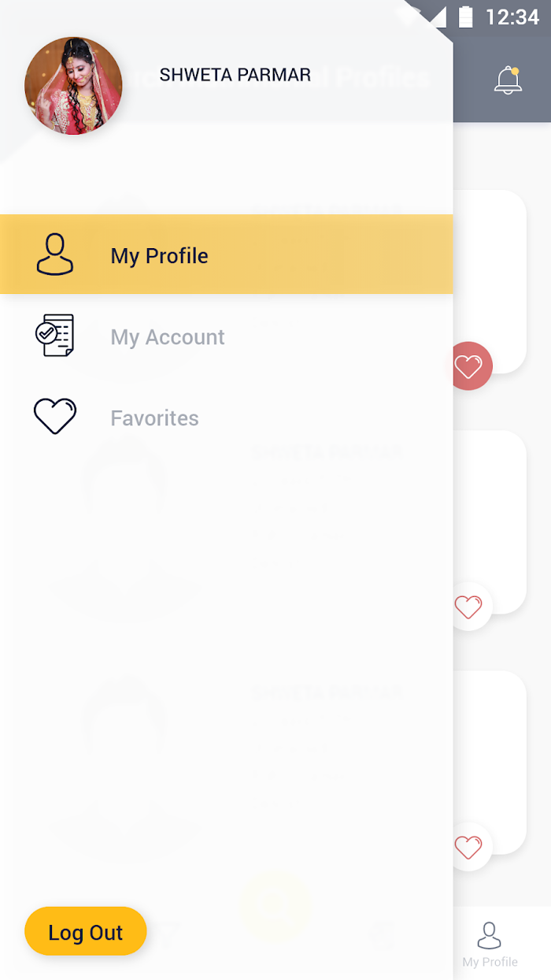View the circular profile photo avatar
This screenshot has width=551, height=980.
click(x=73, y=86)
